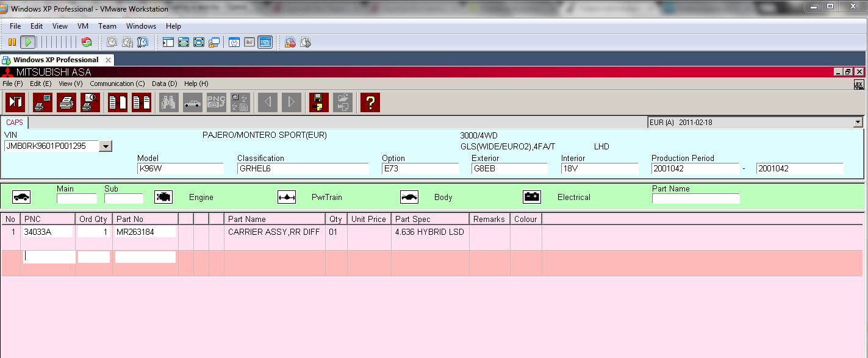
Task: Switch to the CAPS tab
Action: (15, 123)
